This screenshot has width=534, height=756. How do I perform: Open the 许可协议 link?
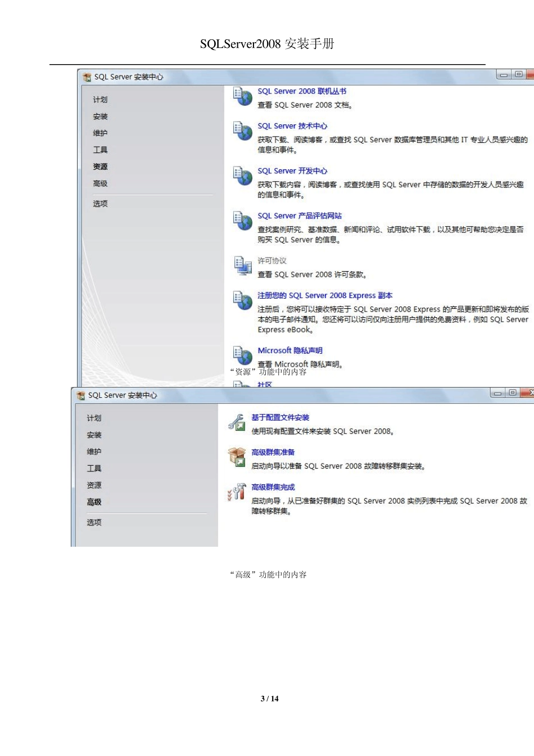[272, 261]
